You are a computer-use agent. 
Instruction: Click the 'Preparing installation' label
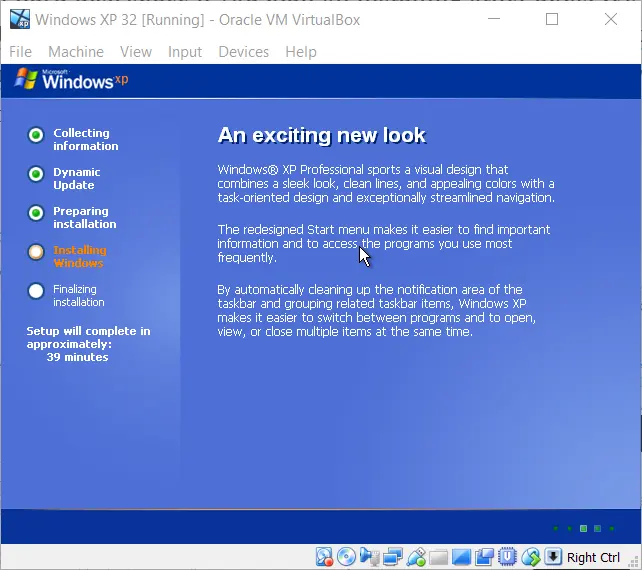point(85,217)
